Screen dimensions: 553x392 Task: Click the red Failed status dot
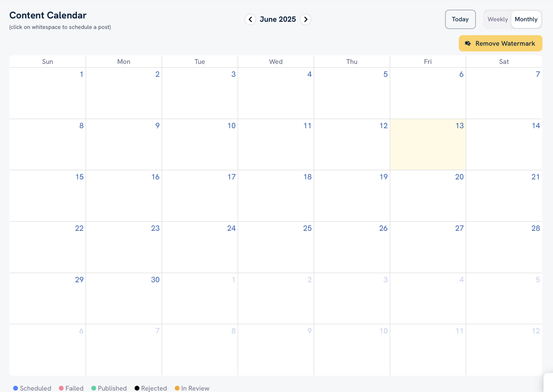(61, 388)
